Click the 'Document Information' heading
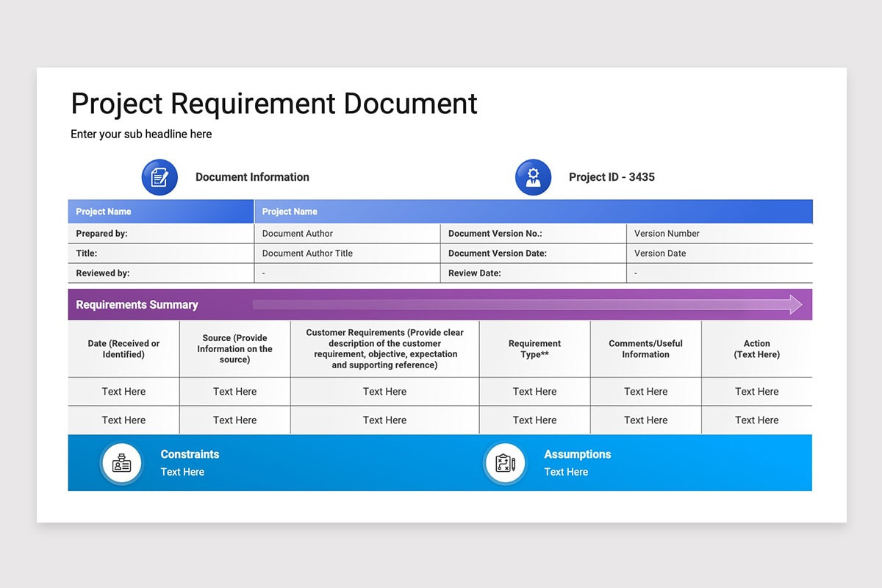The height and width of the screenshot is (588, 882). (252, 177)
